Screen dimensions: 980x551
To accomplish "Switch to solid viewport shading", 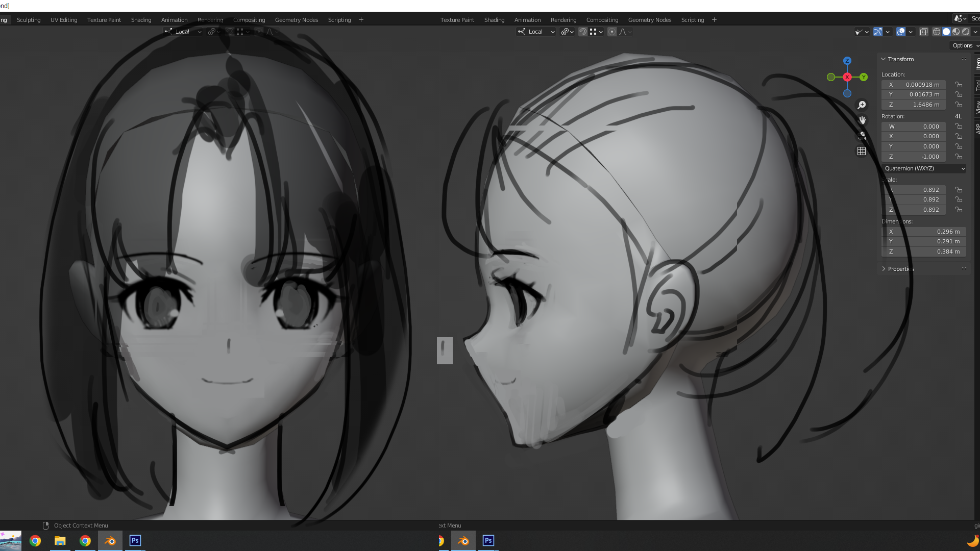I will 946,32.
